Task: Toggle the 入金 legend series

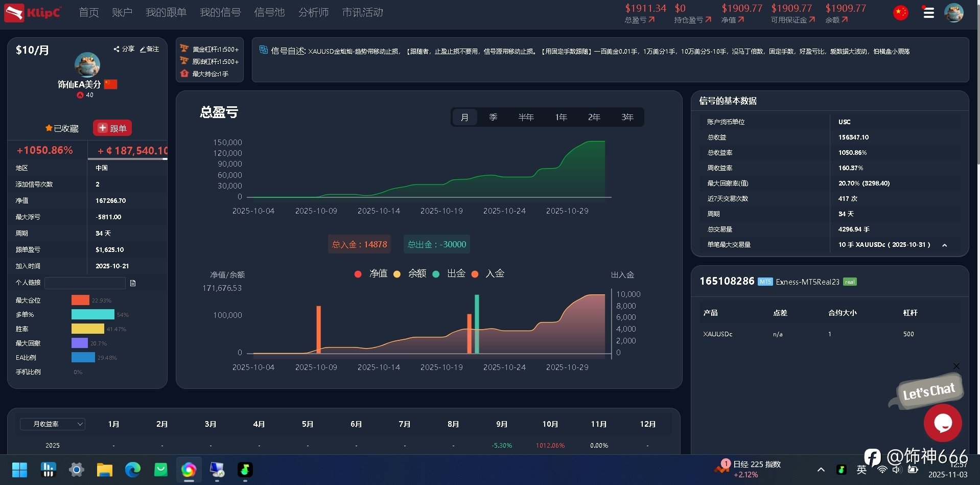Action: 487,274
